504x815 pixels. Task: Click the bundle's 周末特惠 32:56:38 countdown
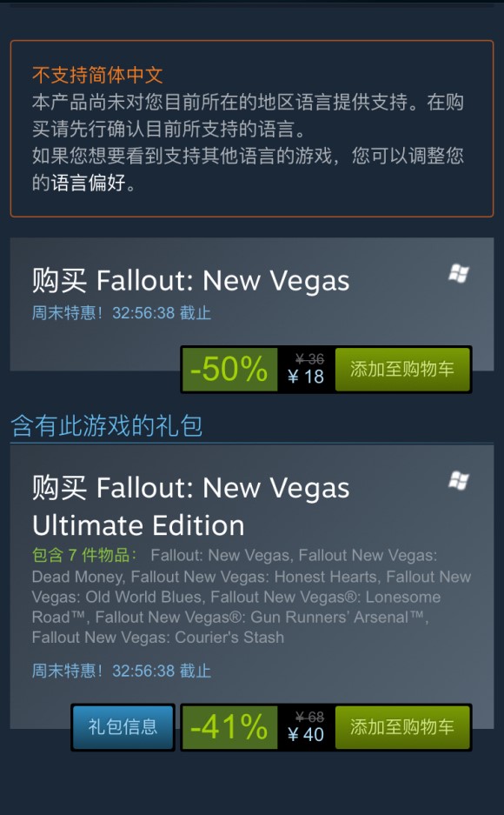pos(122,671)
